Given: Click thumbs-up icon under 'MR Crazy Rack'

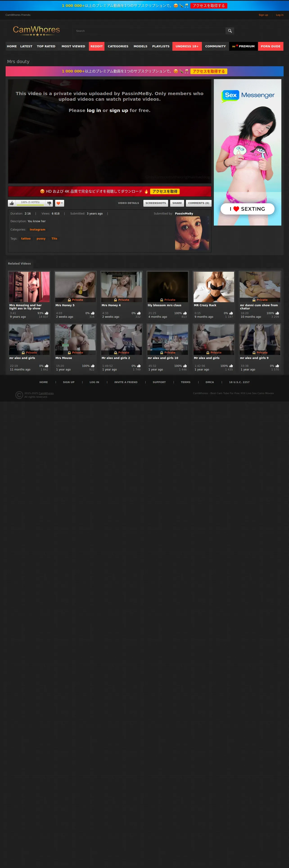Looking at the screenshot, I should click(x=231, y=313).
